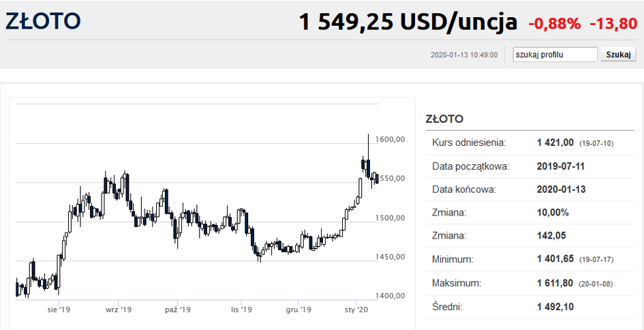This screenshot has width=644, height=330.
Task: Click the wrz '19 axis label
Action: point(119,309)
